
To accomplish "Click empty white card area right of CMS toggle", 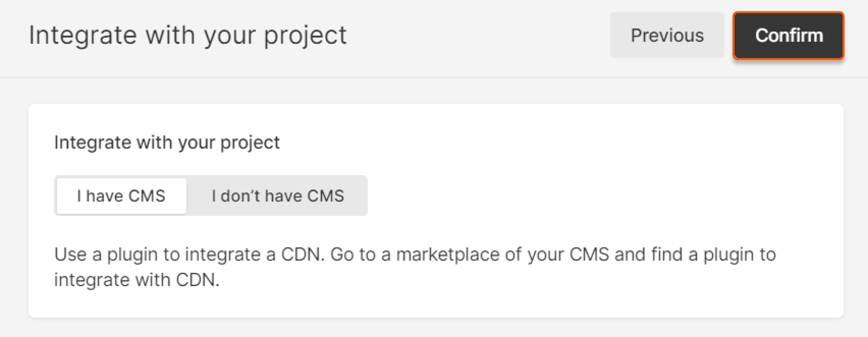I will point(573,196).
